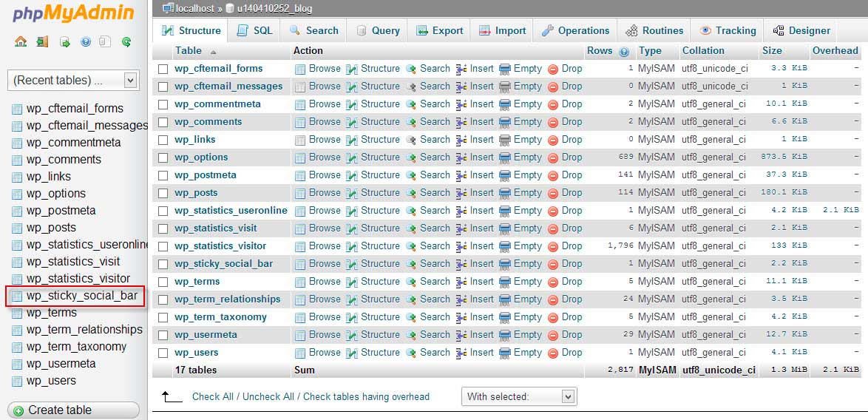868x420 pixels.
Task: Check the wp_sticky_social_bar checkbox
Action: [x=163, y=264]
